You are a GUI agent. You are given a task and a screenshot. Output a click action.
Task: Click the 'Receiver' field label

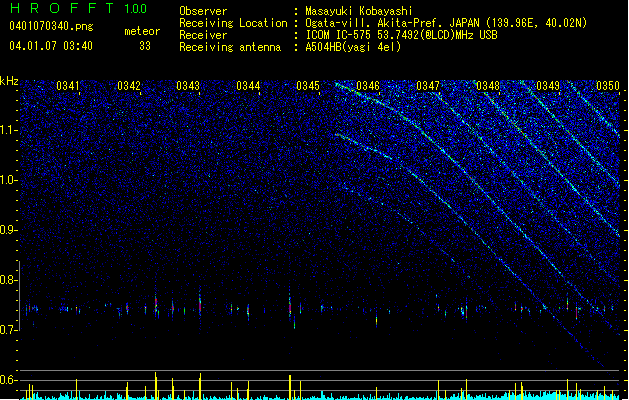[203, 35]
